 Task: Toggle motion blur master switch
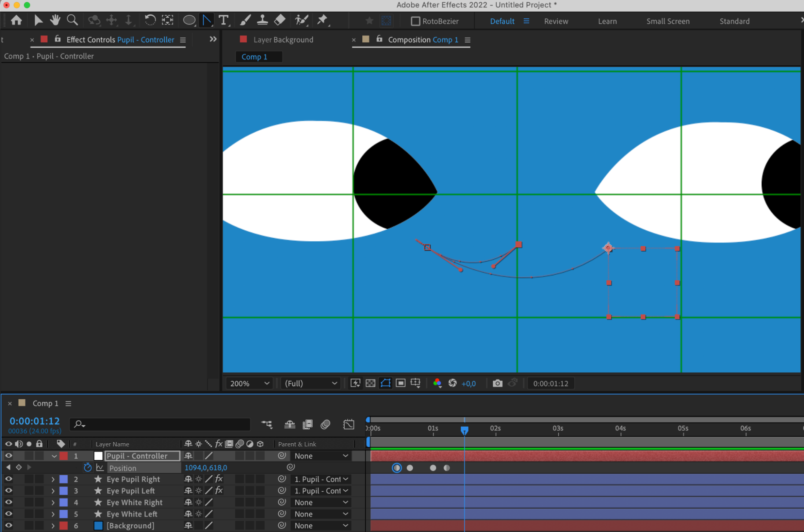click(325, 424)
